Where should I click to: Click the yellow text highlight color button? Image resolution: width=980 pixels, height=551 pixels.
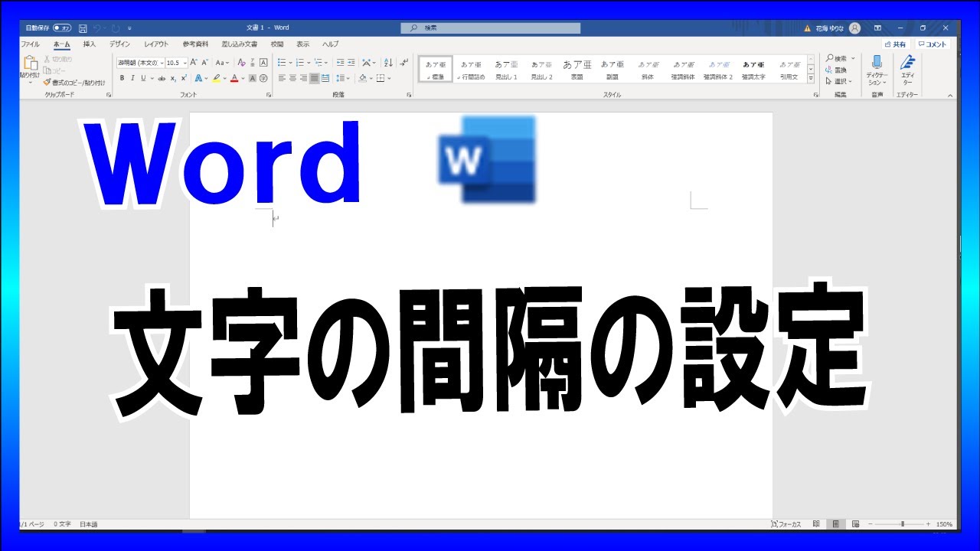[x=216, y=78]
